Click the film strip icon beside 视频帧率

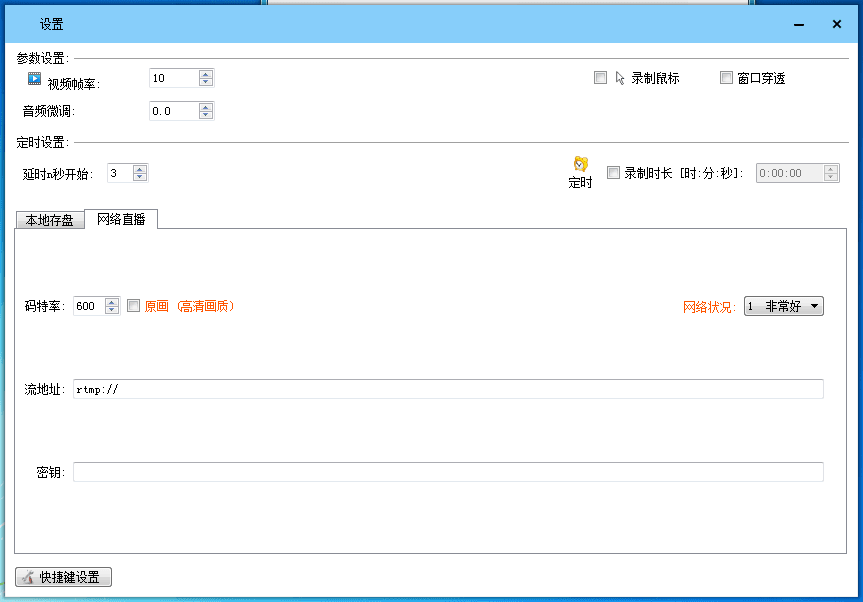tap(32, 77)
